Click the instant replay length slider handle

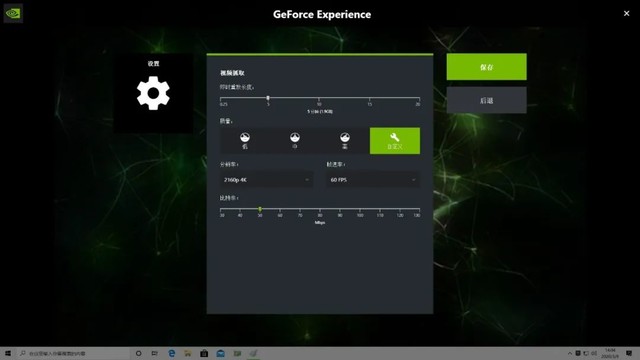pyautogui.click(x=268, y=98)
